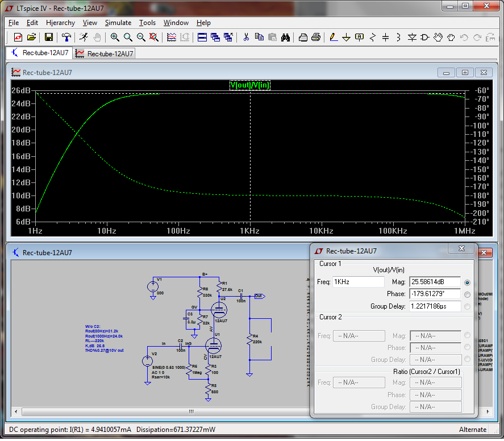The width and height of the screenshot is (504, 441).
Task: Click the schematic horizontal scrollbar
Action: point(191,411)
